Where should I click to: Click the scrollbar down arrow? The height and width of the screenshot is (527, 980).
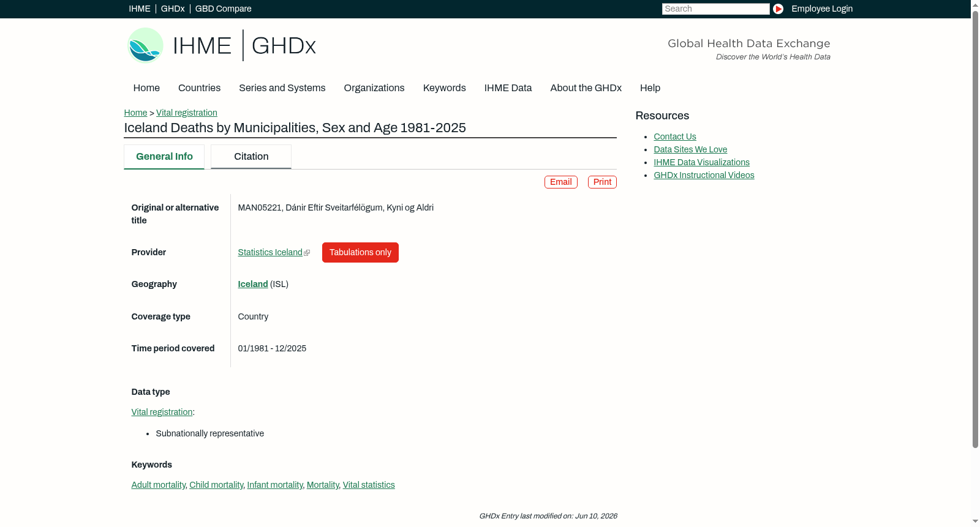tap(975, 522)
